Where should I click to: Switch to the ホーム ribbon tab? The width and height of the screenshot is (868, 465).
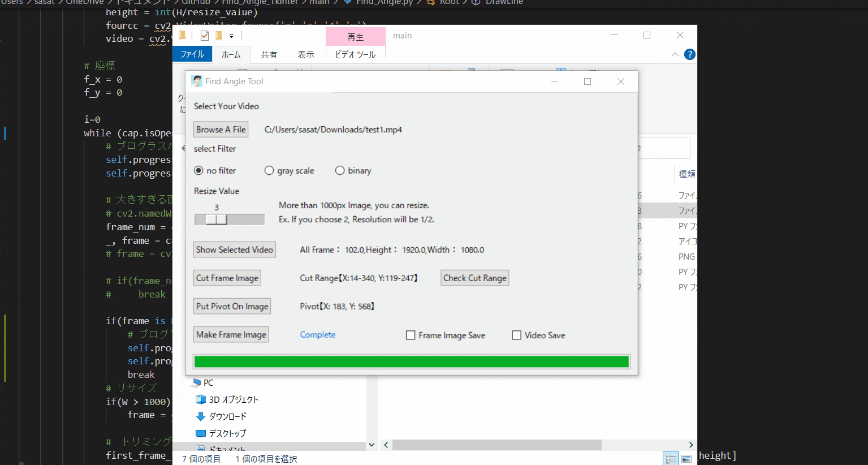coord(231,54)
